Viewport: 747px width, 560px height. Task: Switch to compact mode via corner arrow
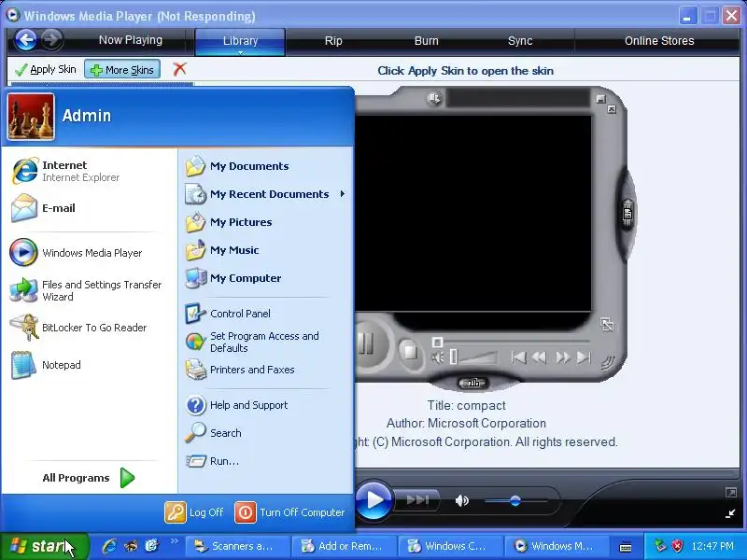point(730,513)
